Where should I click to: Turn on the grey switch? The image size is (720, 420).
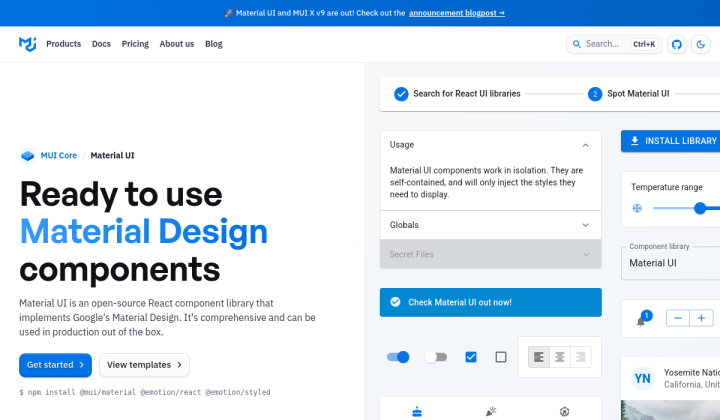click(x=436, y=357)
